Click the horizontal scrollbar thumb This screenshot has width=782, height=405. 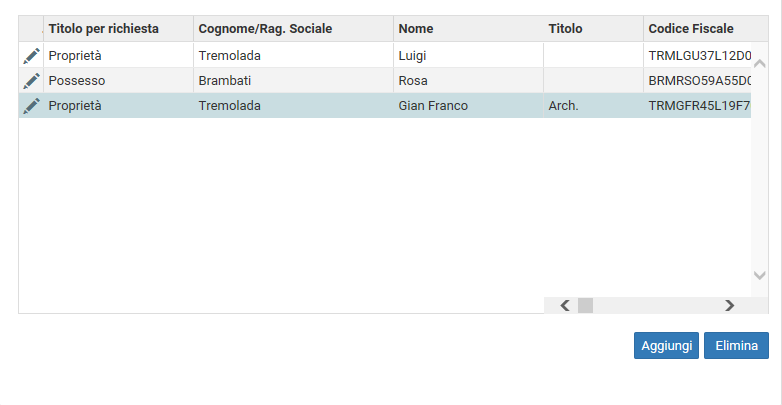tap(586, 305)
